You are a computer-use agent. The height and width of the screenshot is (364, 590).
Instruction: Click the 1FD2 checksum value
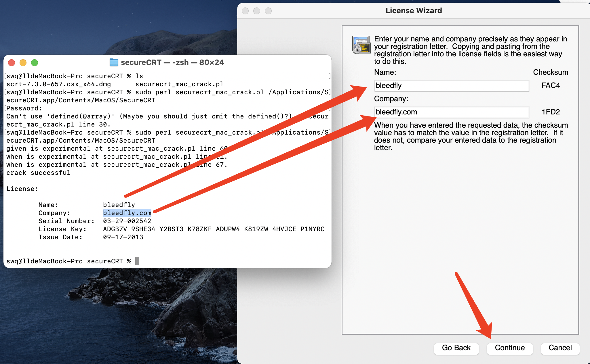coord(551,112)
